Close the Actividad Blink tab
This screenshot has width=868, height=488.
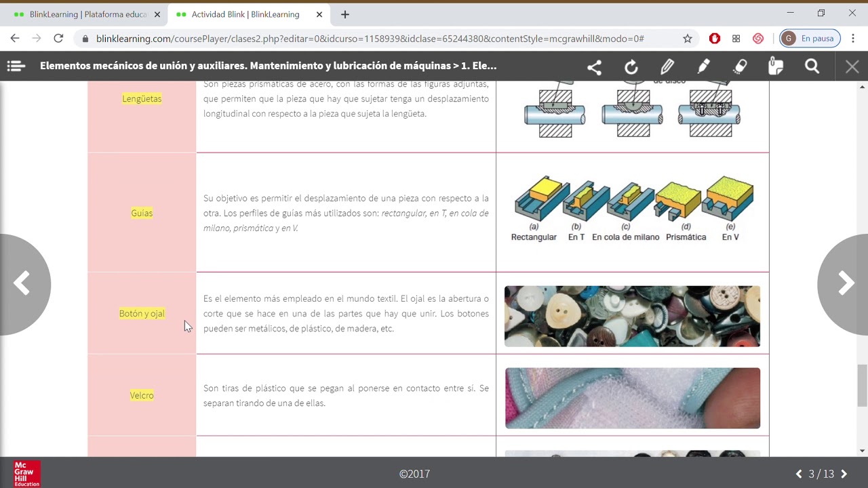pos(319,14)
